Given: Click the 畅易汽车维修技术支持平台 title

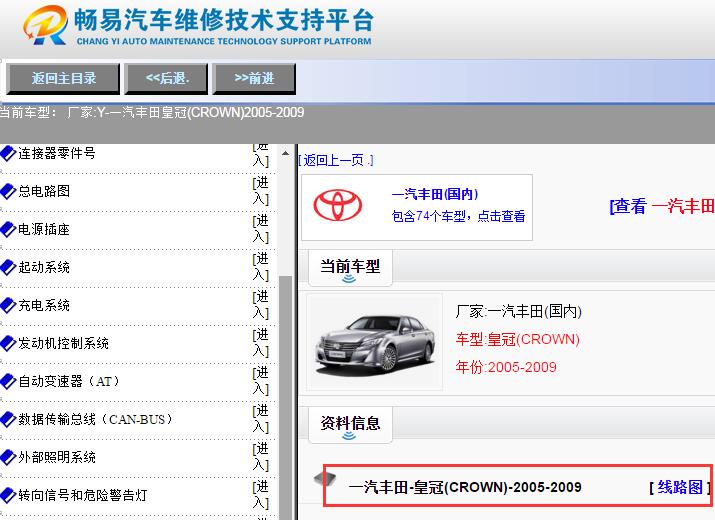Looking at the screenshot, I should (x=223, y=20).
